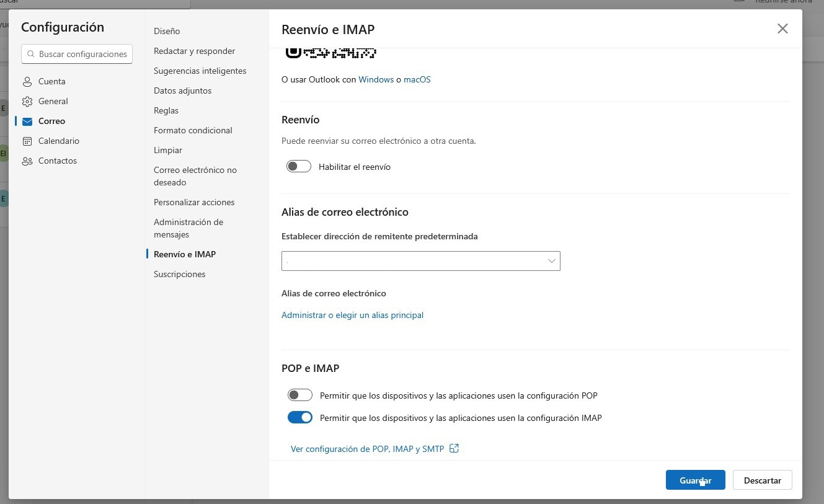Click the Guardar button
The image size is (824, 504).
tap(696, 480)
